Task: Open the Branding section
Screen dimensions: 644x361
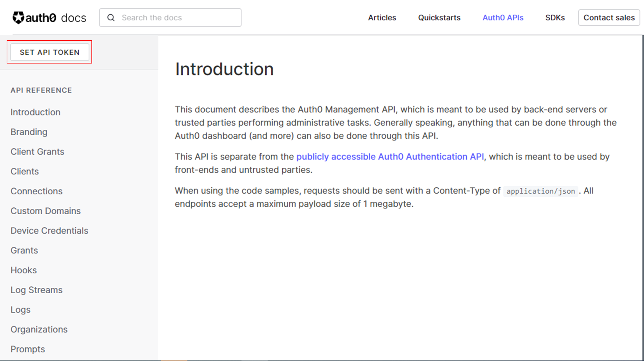Action: pyautogui.click(x=29, y=132)
